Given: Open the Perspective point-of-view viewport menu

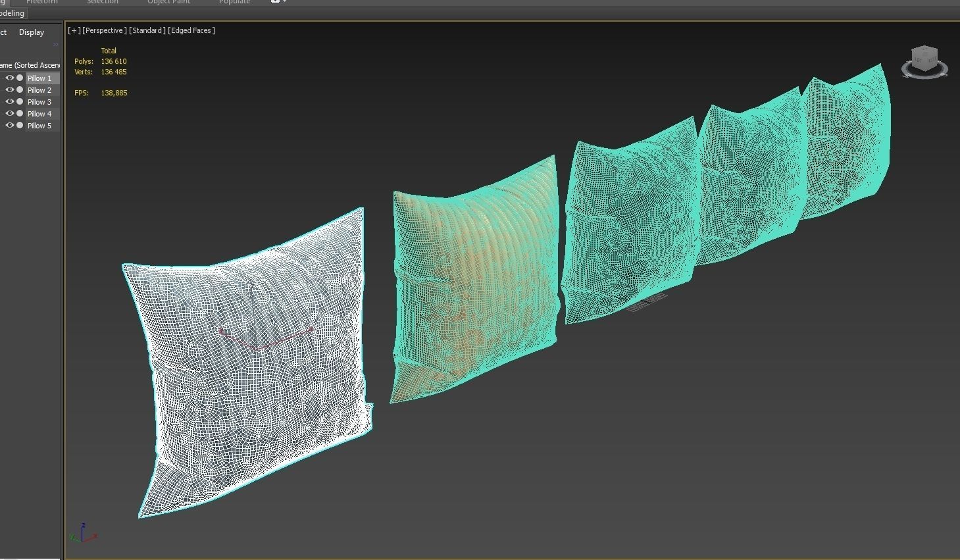Looking at the screenshot, I should pos(105,30).
